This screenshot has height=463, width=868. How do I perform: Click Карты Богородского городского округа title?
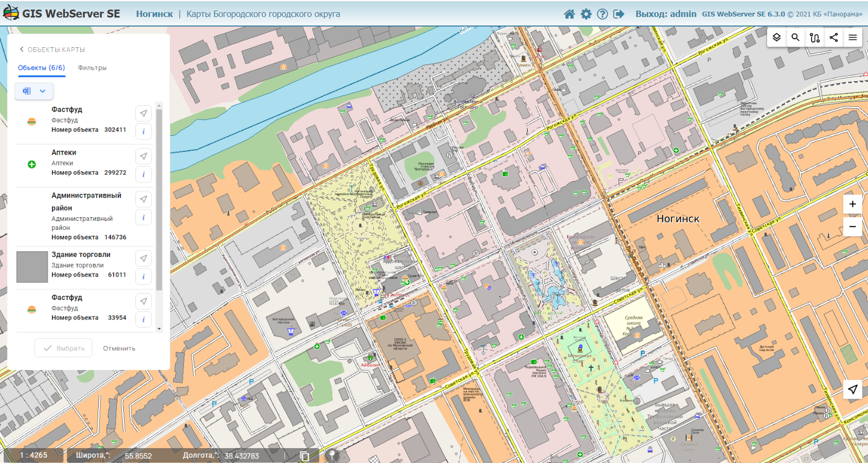(x=263, y=14)
